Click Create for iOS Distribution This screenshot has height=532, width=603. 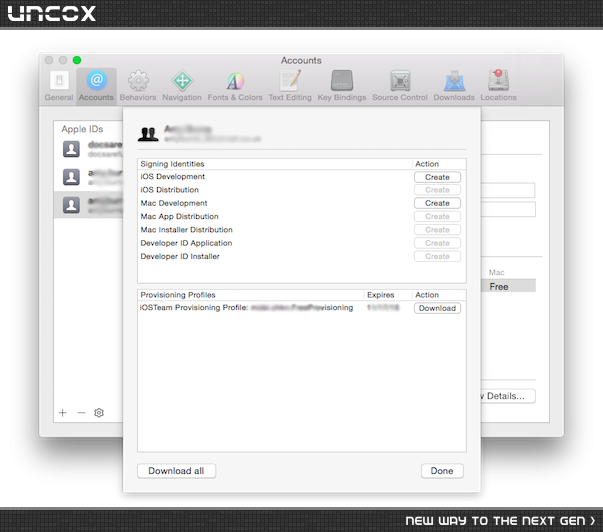pyautogui.click(x=437, y=190)
